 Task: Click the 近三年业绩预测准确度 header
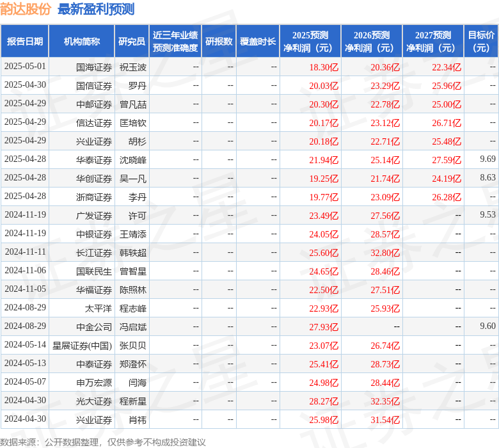(x=175, y=42)
